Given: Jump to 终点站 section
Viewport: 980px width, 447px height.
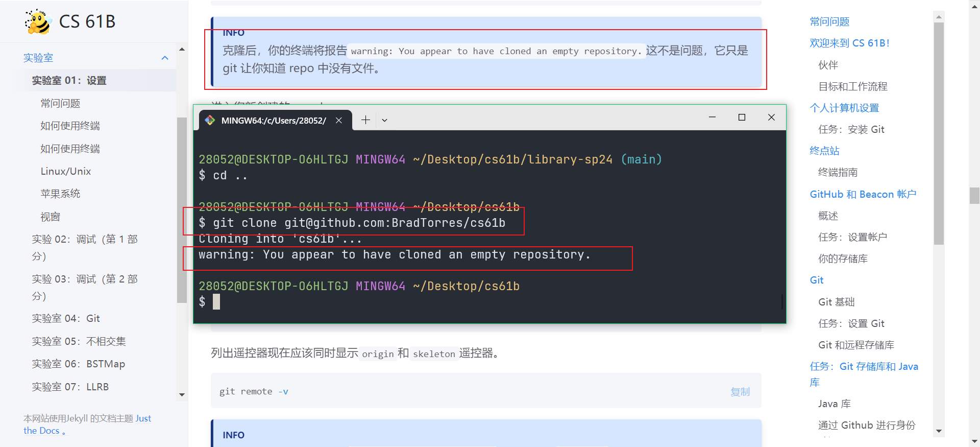Looking at the screenshot, I should [x=824, y=151].
